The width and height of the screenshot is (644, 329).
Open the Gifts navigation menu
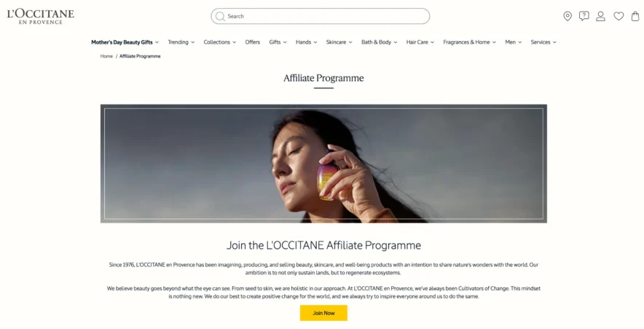click(278, 42)
